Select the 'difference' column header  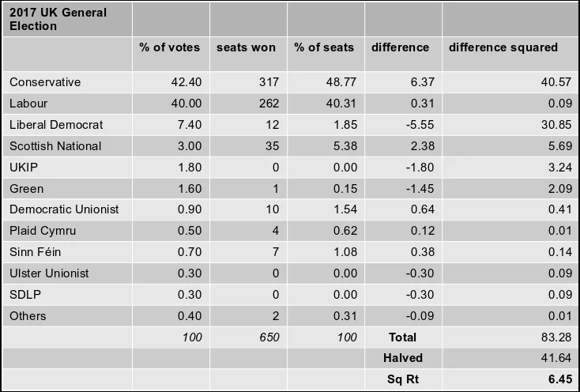tap(400, 47)
